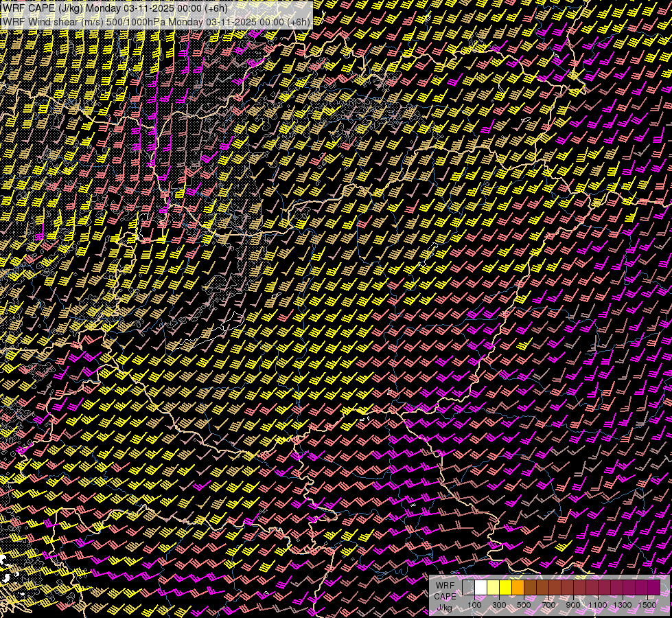The image size is (672, 618).
Task: Click the '900' legend value label
Action: click(573, 605)
